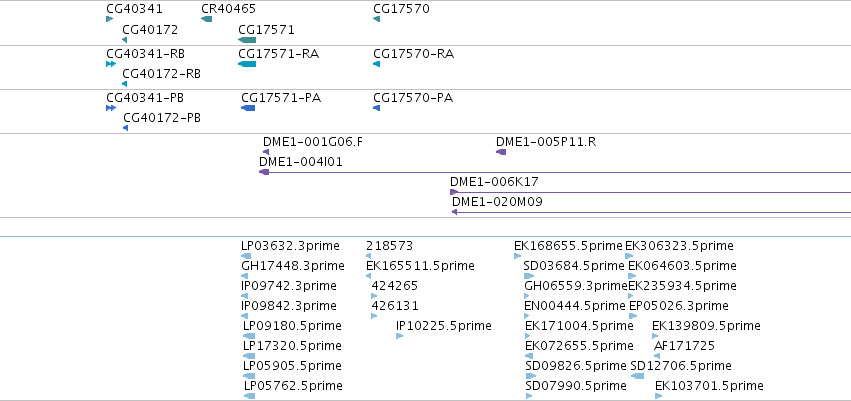Click the DME1-005P11.R purple arrow
851x401 pixels.
(x=501, y=152)
